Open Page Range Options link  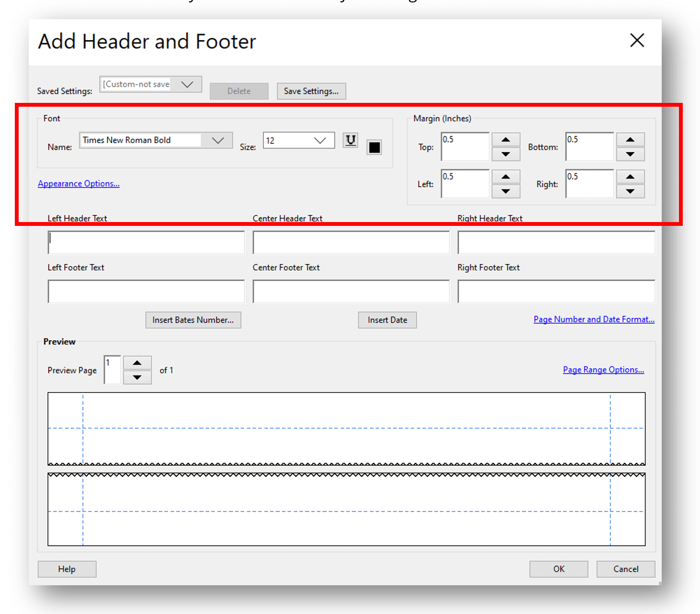tap(603, 370)
